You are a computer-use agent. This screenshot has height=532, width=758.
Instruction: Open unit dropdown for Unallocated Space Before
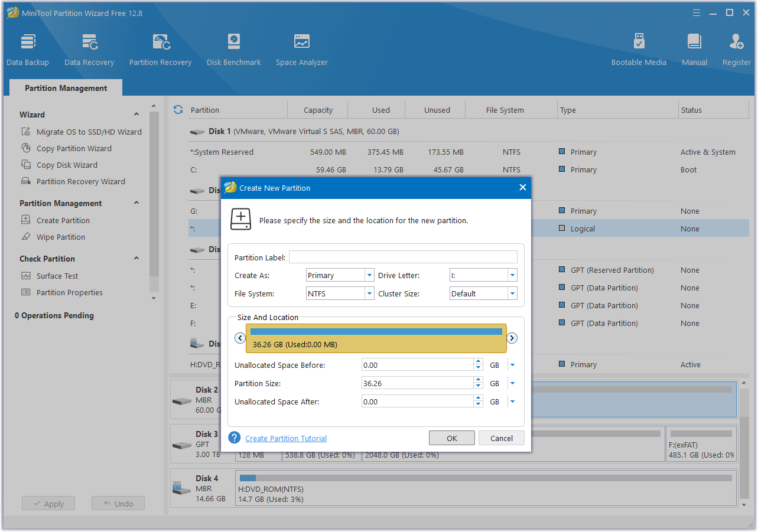(x=512, y=365)
